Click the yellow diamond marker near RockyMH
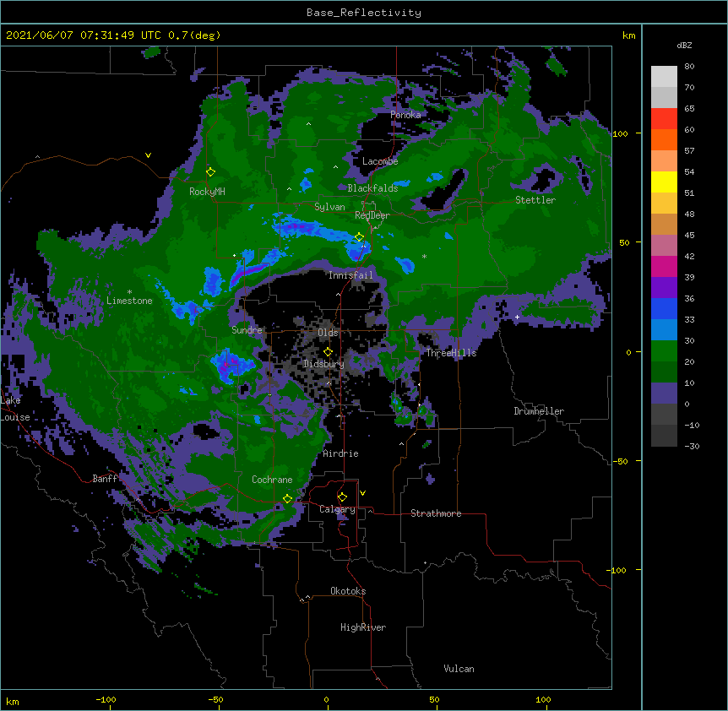728x711 pixels. (x=210, y=172)
